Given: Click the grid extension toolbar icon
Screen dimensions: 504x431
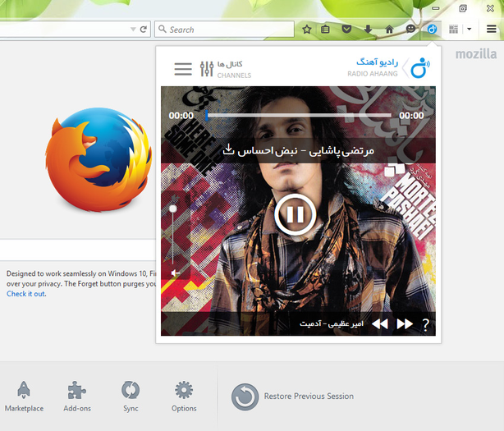Looking at the screenshot, I should point(453,30).
